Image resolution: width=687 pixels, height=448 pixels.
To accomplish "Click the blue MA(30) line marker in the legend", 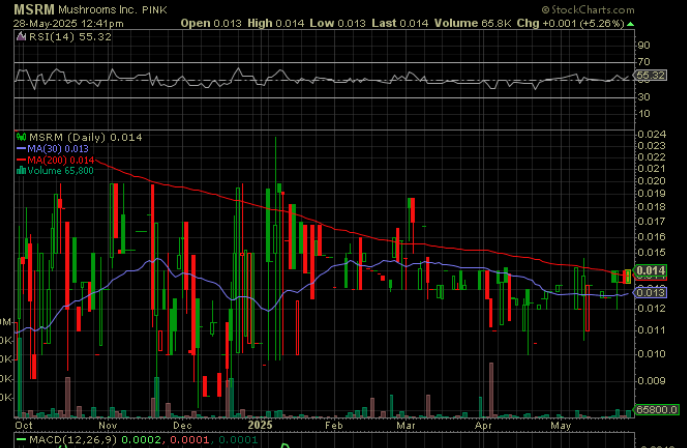I will click(21, 149).
